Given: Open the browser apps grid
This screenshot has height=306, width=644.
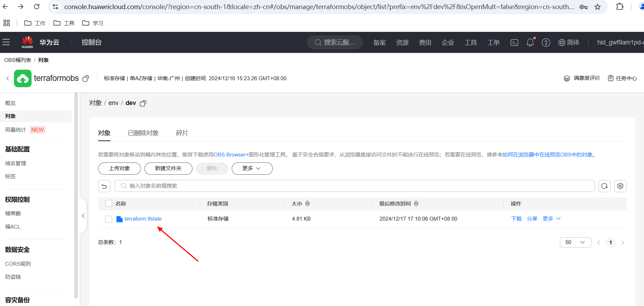Looking at the screenshot, I should 7,23.
